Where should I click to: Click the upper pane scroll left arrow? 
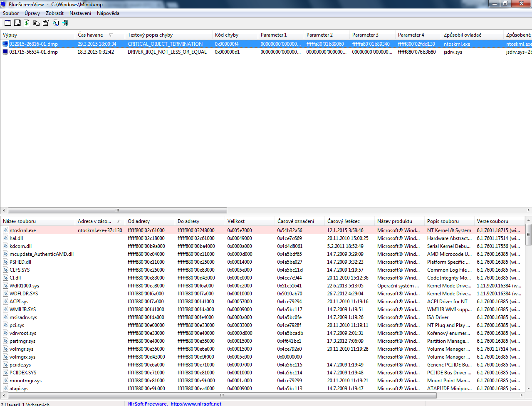click(x=4, y=210)
